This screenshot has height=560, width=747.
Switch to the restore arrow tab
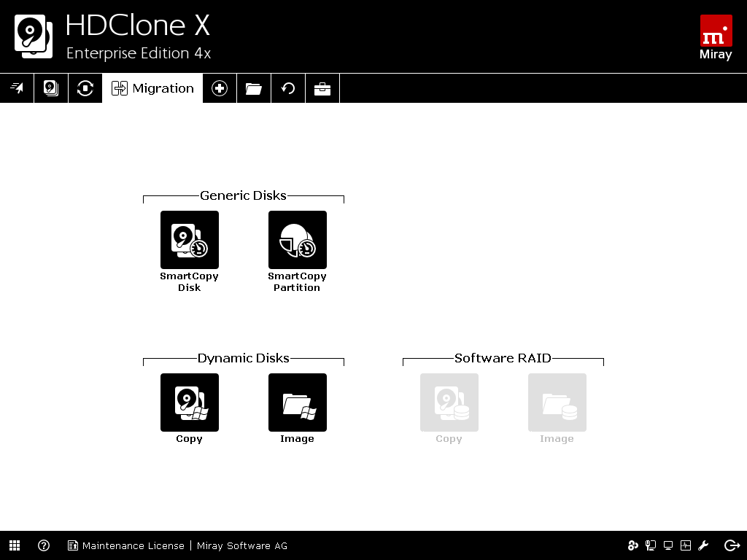pyautogui.click(x=288, y=88)
